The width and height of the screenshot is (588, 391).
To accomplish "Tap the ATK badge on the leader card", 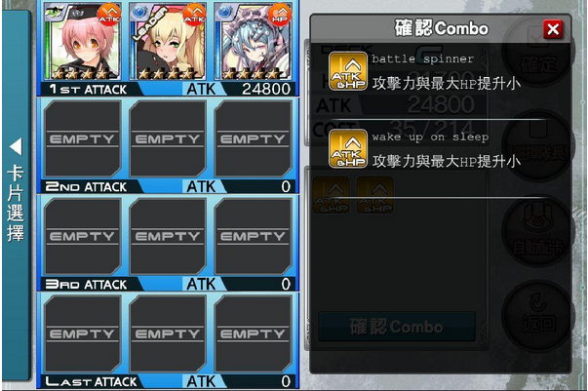I will click(194, 15).
